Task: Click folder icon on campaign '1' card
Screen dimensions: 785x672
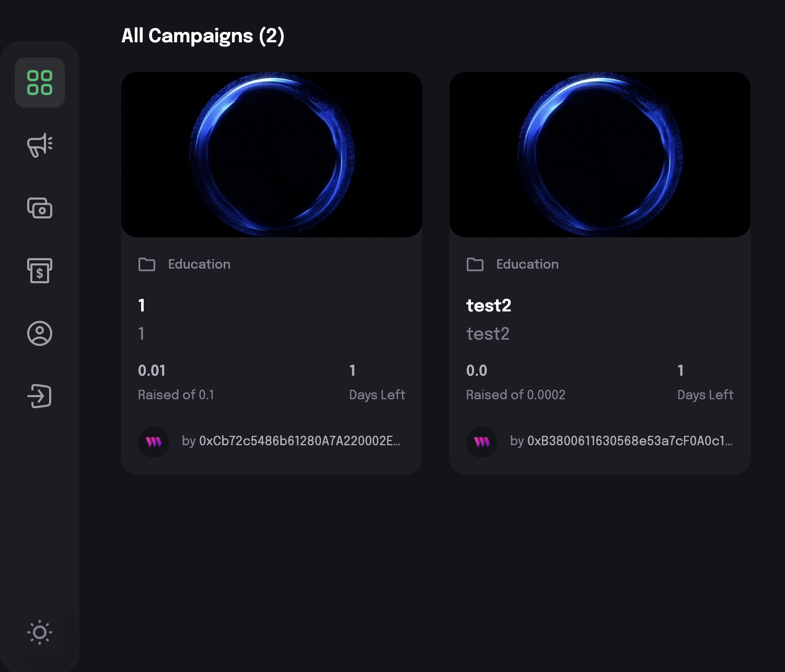Action: click(147, 264)
